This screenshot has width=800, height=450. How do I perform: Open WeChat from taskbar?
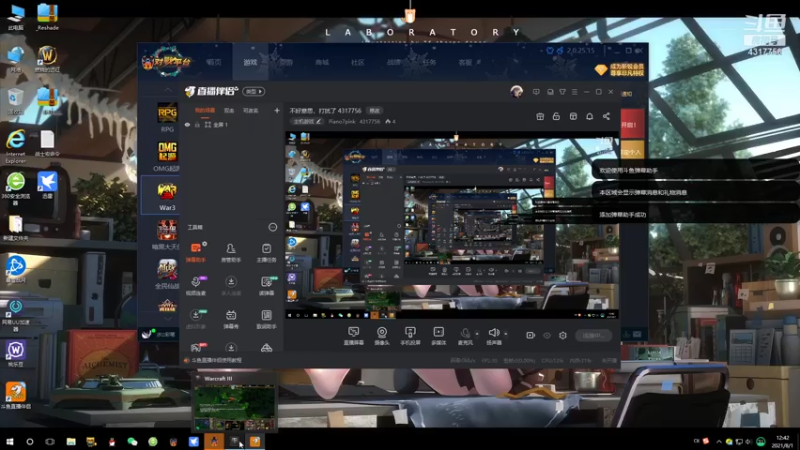click(x=132, y=441)
